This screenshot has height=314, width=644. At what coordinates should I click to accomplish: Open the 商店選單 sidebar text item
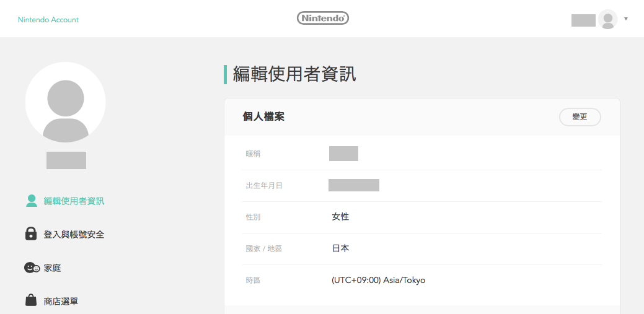(x=61, y=302)
